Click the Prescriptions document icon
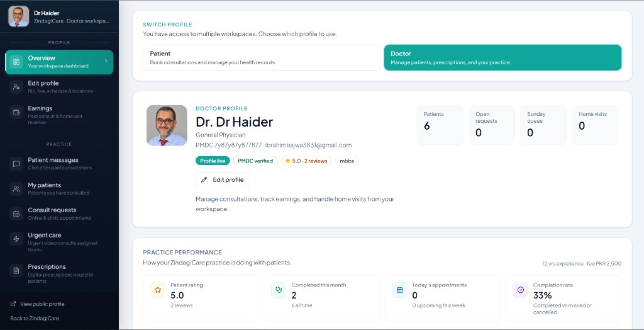 pyautogui.click(x=16, y=270)
